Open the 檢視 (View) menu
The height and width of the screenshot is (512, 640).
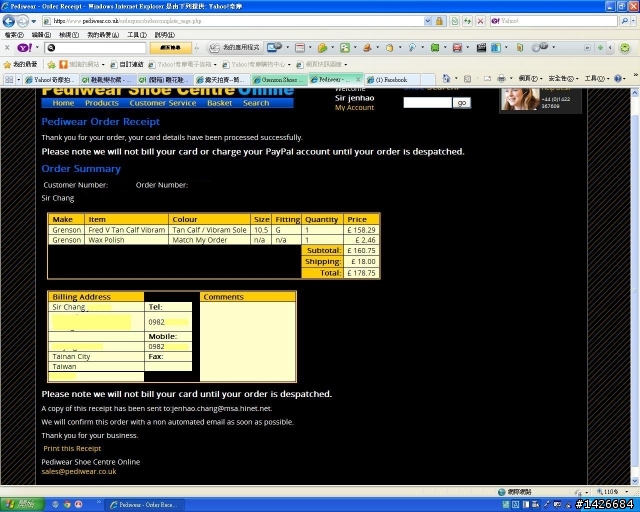pyautogui.click(x=69, y=35)
